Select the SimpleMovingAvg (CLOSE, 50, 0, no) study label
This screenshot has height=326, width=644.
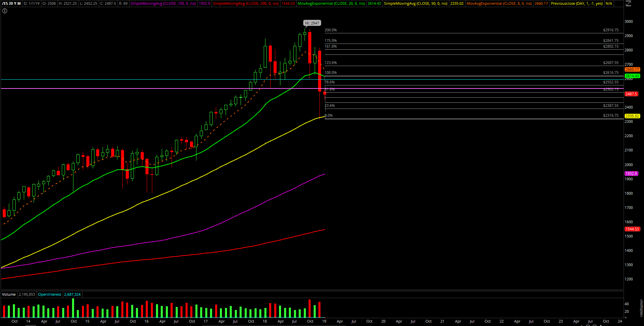(416, 3)
